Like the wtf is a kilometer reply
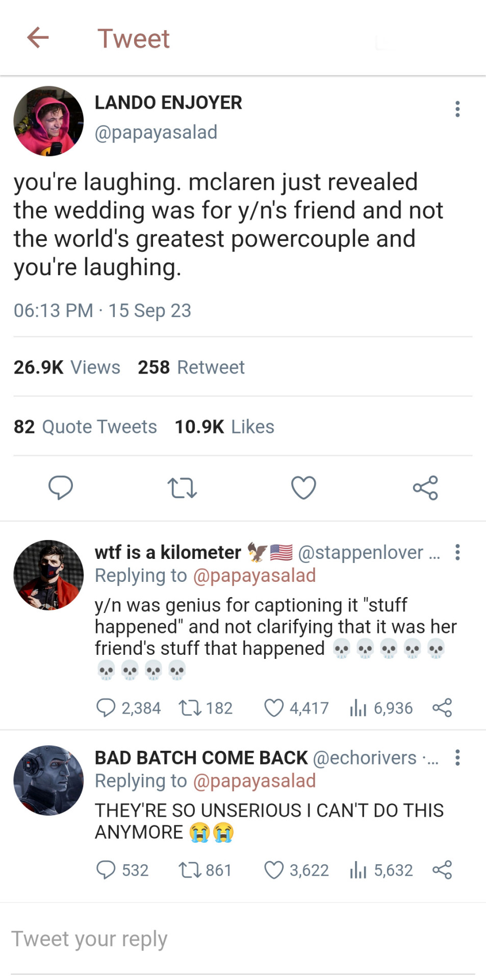This screenshot has height=980, width=486. coord(274,708)
